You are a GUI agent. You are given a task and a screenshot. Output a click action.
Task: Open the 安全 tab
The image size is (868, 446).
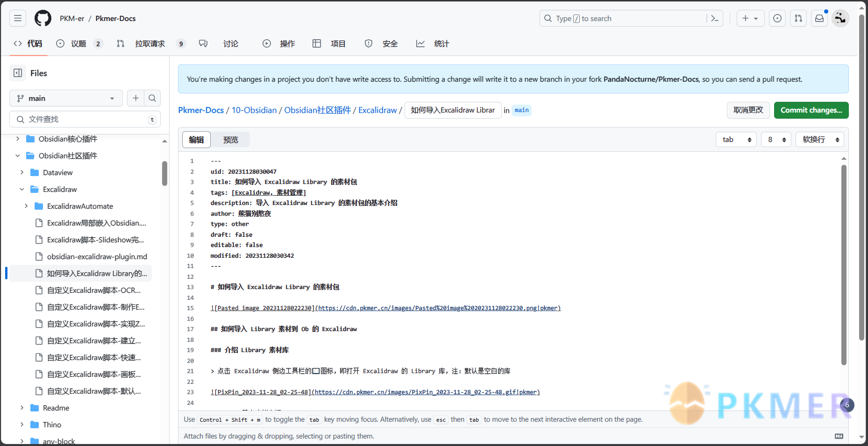(381, 43)
